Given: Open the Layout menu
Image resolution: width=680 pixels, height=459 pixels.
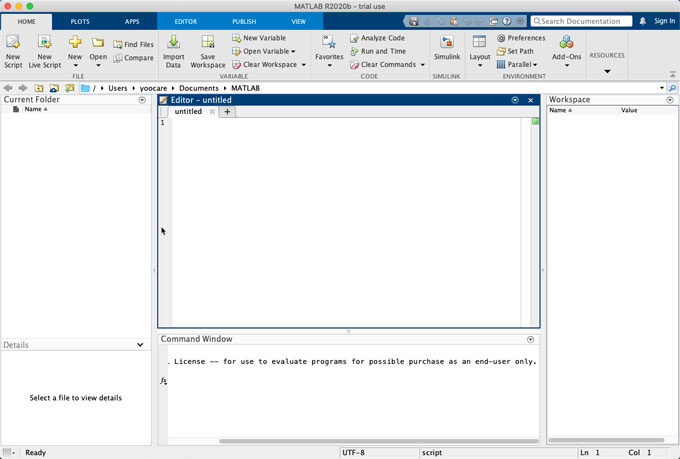Looking at the screenshot, I should [480, 52].
